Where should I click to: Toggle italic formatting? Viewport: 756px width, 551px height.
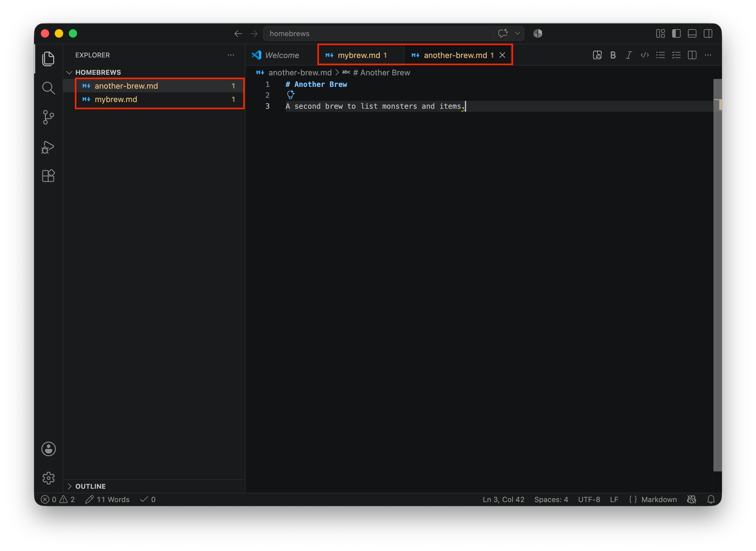pyautogui.click(x=629, y=55)
